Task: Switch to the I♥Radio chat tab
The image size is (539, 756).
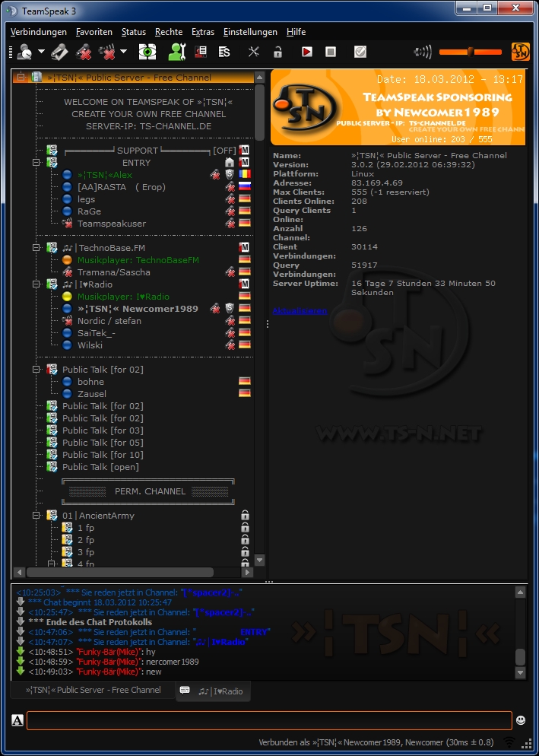Action: pos(213,691)
